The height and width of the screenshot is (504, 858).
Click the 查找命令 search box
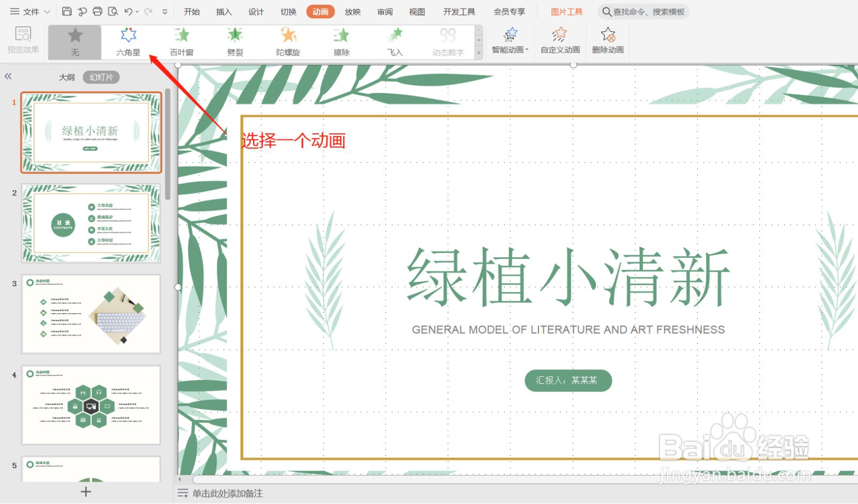[x=643, y=11]
